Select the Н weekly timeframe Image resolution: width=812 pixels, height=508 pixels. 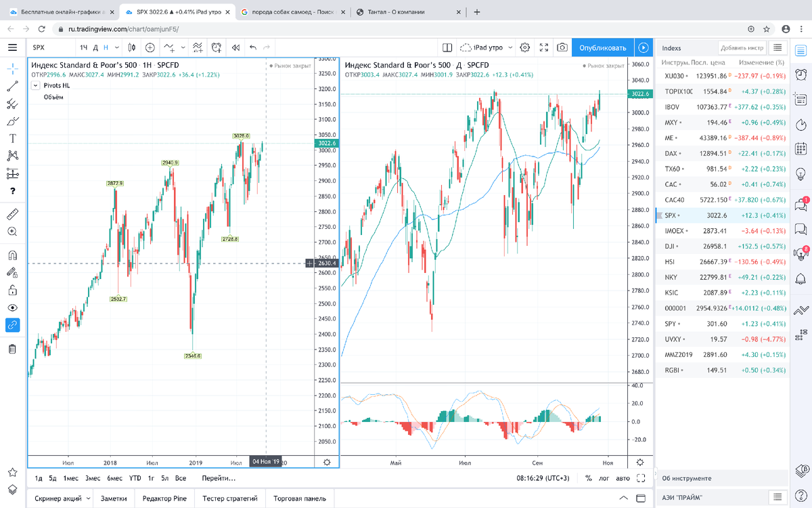pos(106,47)
